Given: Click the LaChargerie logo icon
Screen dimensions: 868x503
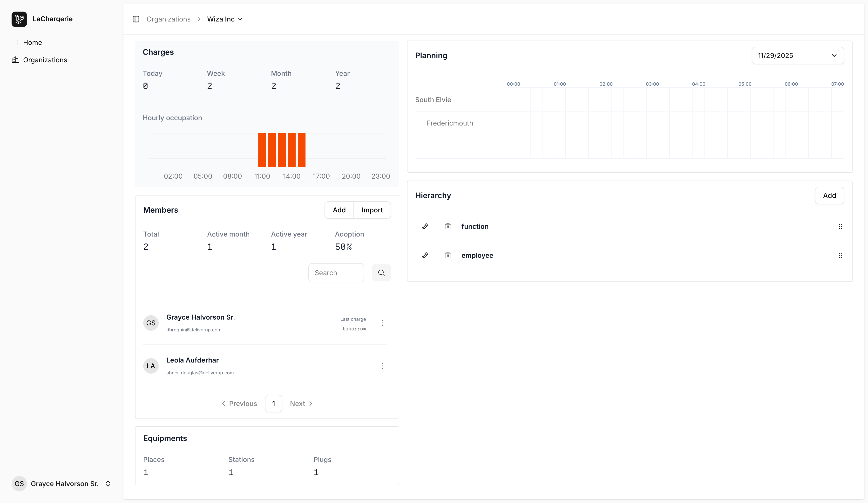Looking at the screenshot, I should pyautogui.click(x=19, y=19).
